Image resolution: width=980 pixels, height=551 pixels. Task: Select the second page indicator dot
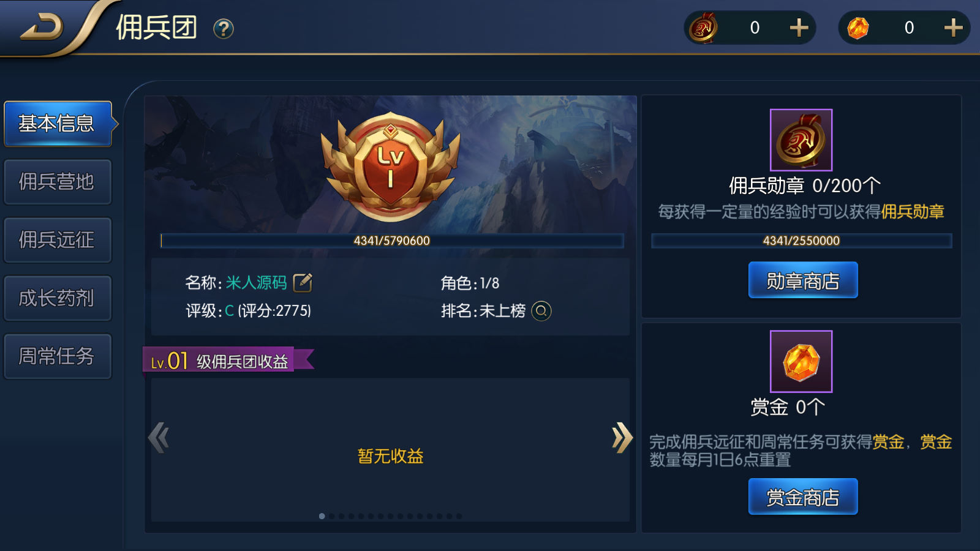(x=332, y=516)
